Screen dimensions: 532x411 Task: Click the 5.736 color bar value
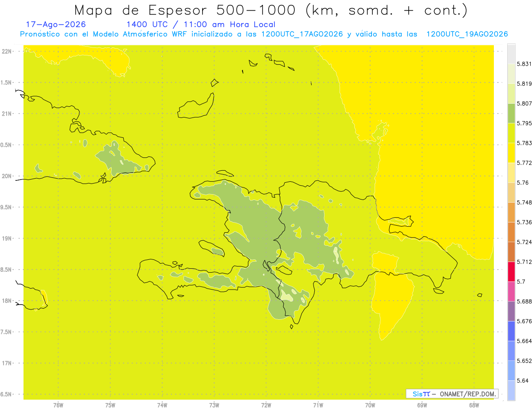(x=524, y=222)
